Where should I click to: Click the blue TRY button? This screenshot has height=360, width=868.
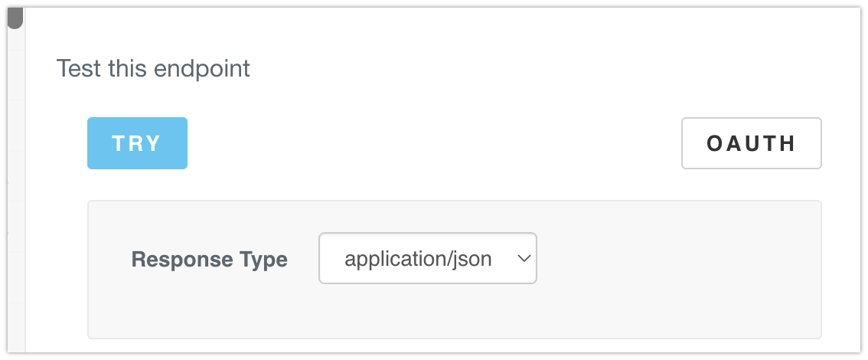tap(137, 143)
